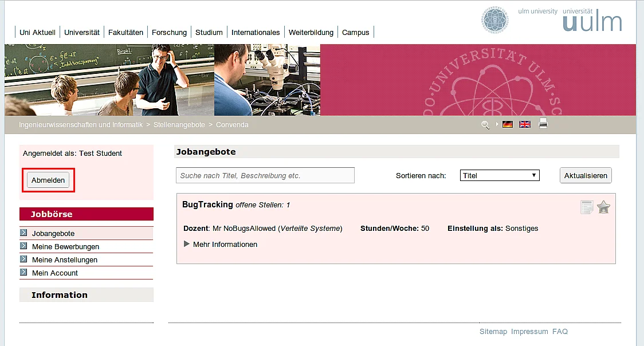This screenshot has height=346, width=644.
Task: Click the Aktualisieren button
Action: coord(586,176)
